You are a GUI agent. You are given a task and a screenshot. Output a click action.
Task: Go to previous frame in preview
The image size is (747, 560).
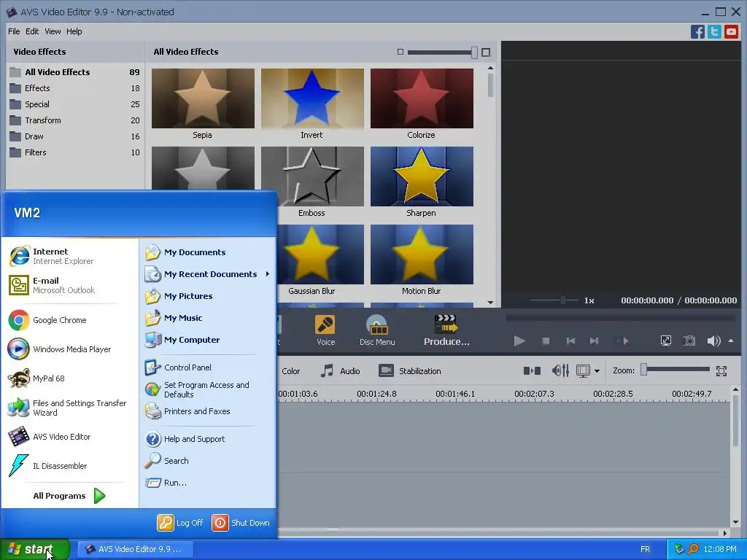click(x=570, y=341)
